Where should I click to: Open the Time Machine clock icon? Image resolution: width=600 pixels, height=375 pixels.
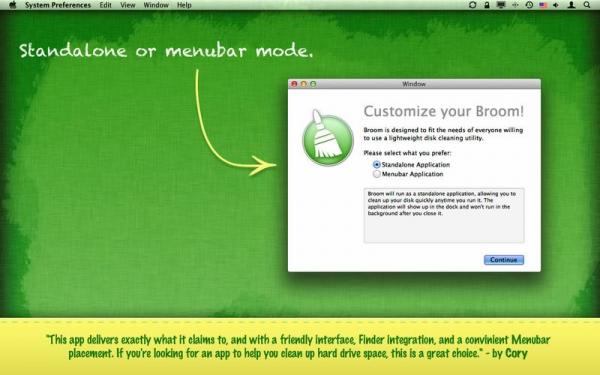[x=529, y=5]
